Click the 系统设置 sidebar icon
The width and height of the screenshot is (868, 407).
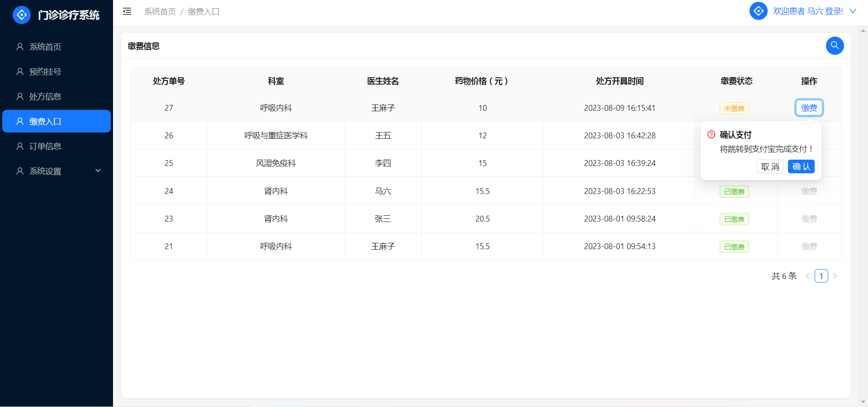pos(20,171)
